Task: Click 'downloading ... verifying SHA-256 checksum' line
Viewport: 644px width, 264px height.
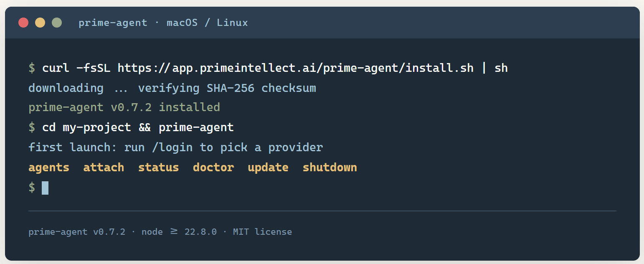Action: [x=172, y=88]
